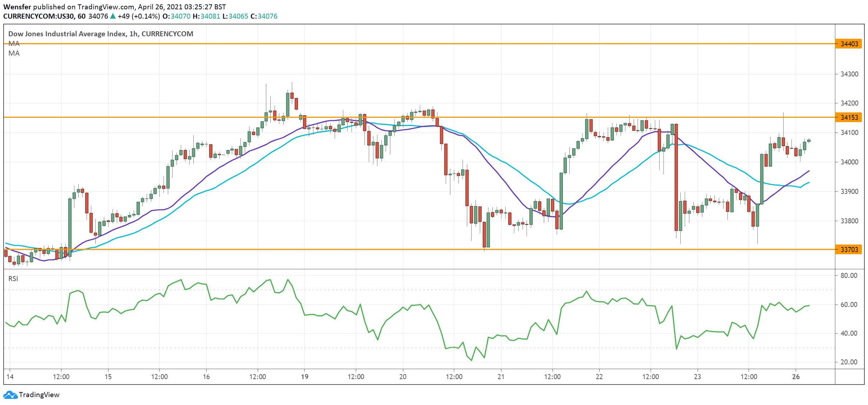Click the TradingView cloud logo icon

pos(10,395)
